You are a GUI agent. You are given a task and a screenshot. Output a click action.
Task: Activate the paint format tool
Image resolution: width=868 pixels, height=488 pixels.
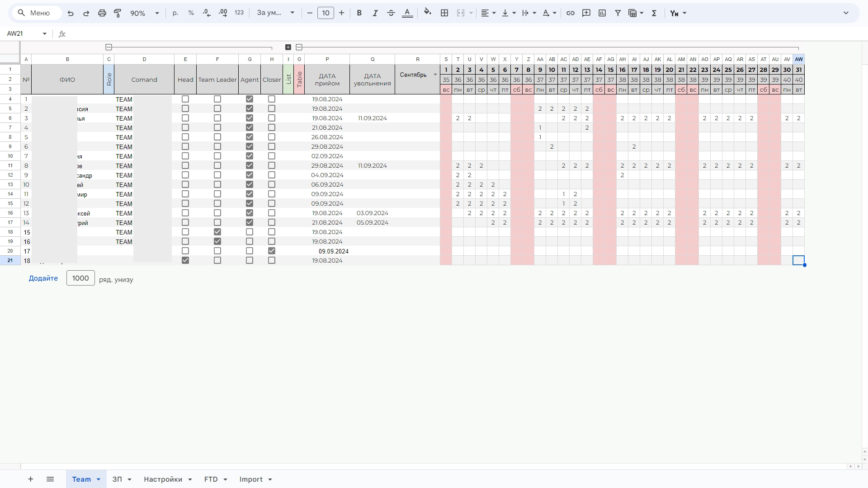pos(118,13)
